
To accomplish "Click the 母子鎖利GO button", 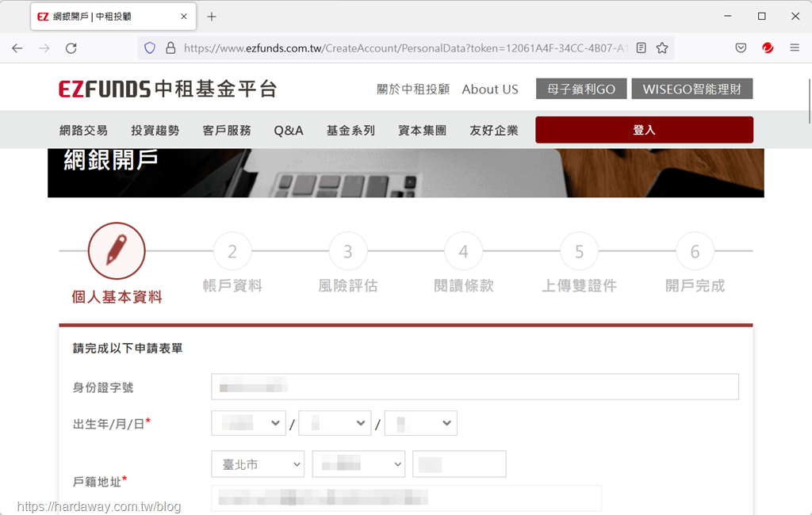I will click(581, 89).
